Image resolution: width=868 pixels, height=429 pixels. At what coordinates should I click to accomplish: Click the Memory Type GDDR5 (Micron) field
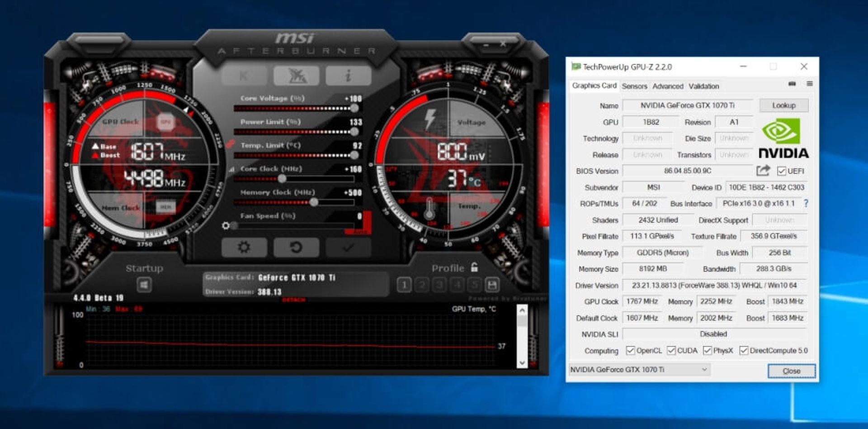(662, 253)
